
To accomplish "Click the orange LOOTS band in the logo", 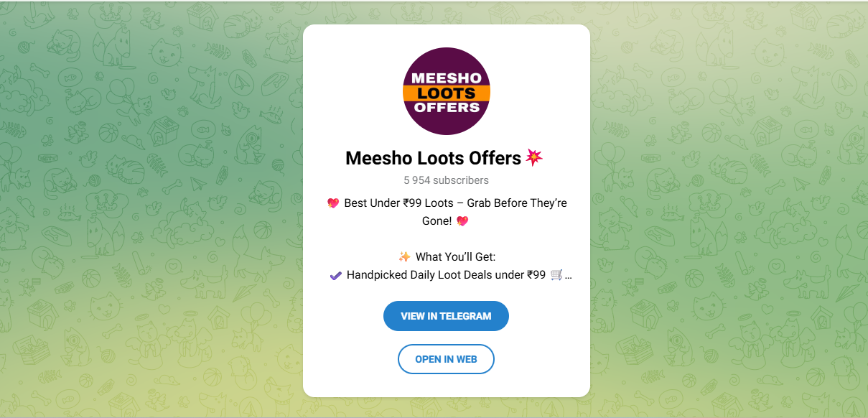I will click(x=446, y=93).
